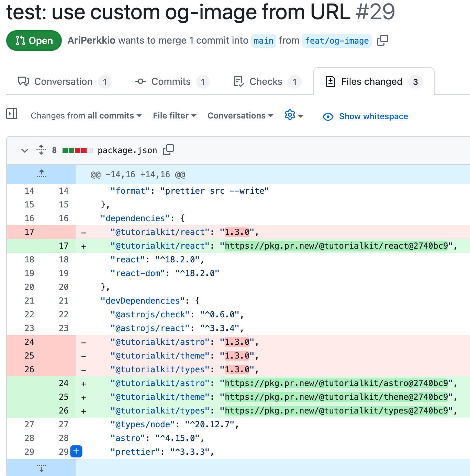Open diff view settings gear menu
Viewport: 470px width, 476px height.
tap(293, 115)
